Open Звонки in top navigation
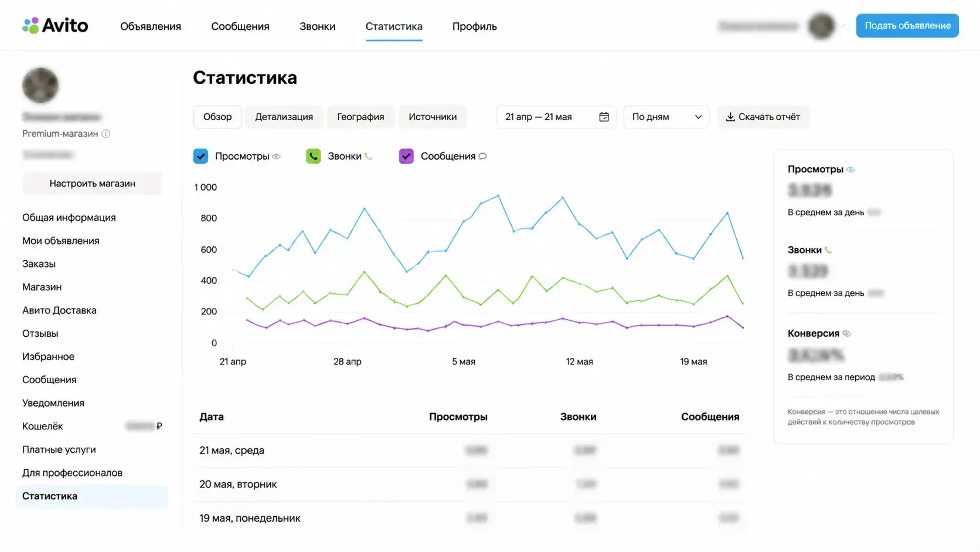This screenshot has height=552, width=980. tap(317, 26)
